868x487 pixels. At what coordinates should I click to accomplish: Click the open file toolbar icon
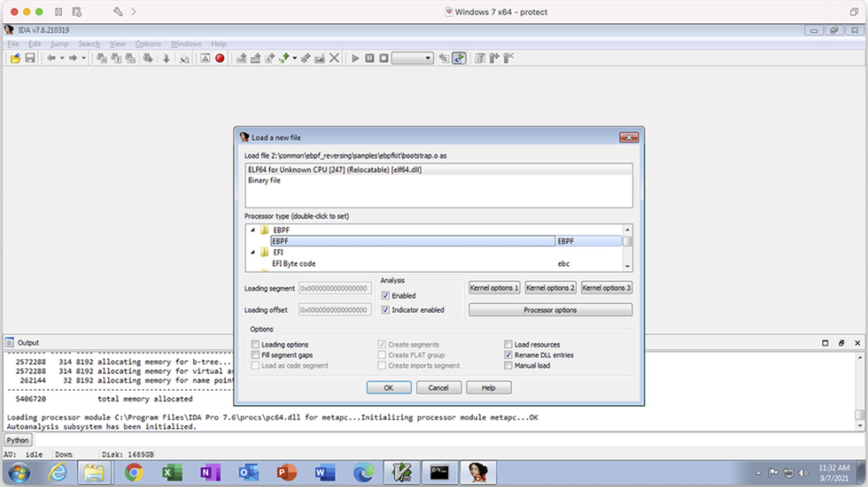point(15,58)
